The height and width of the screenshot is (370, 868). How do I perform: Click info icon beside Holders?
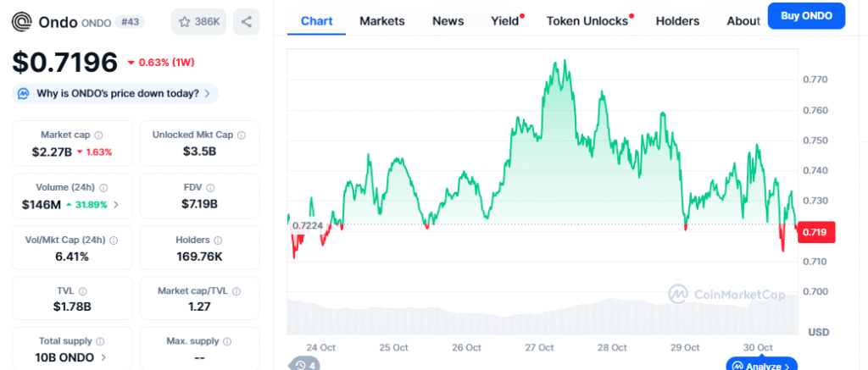(217, 240)
